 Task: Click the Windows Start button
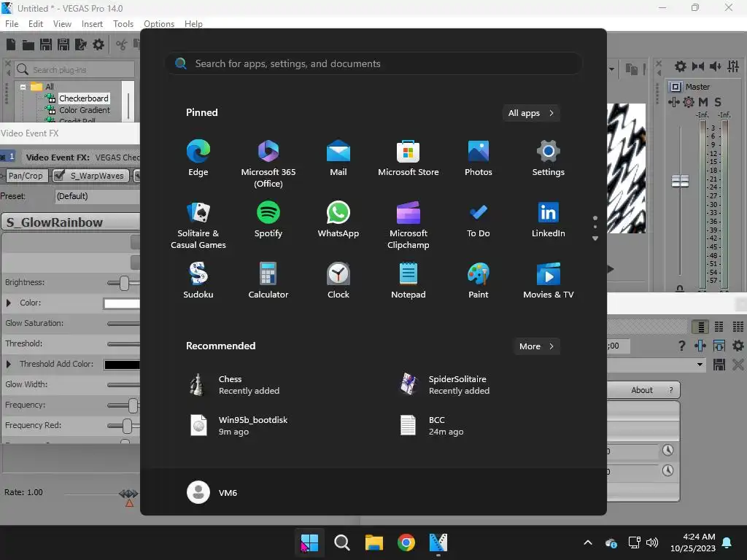pyautogui.click(x=309, y=542)
